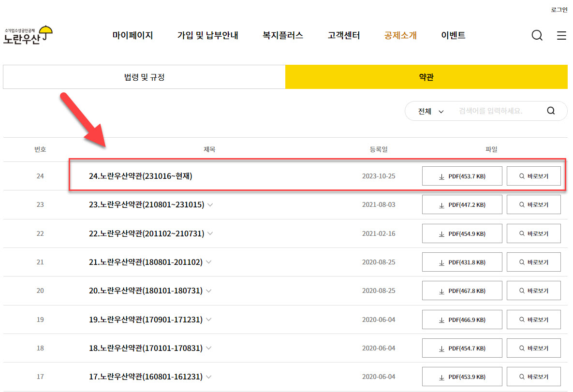
Task: Download PDF(454.9 KB) for row 22
Action: (462, 233)
